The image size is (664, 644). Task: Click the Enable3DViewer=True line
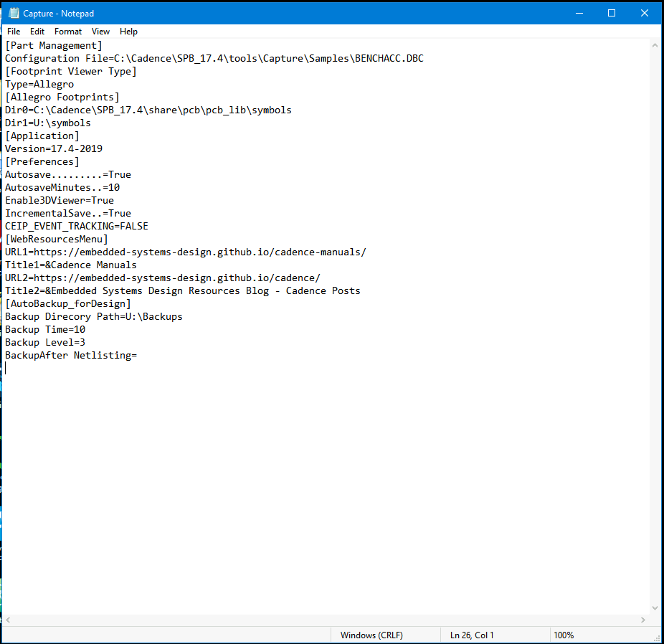pos(60,200)
